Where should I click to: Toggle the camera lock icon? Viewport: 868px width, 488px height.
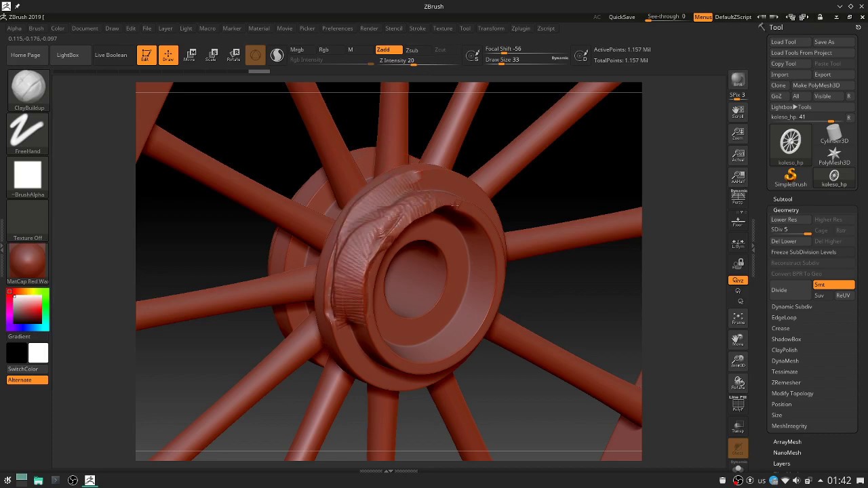click(738, 264)
